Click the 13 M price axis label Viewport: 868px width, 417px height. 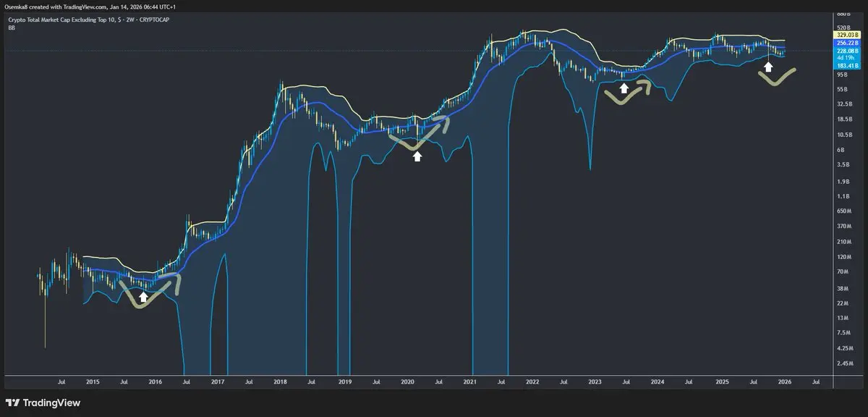842,318
